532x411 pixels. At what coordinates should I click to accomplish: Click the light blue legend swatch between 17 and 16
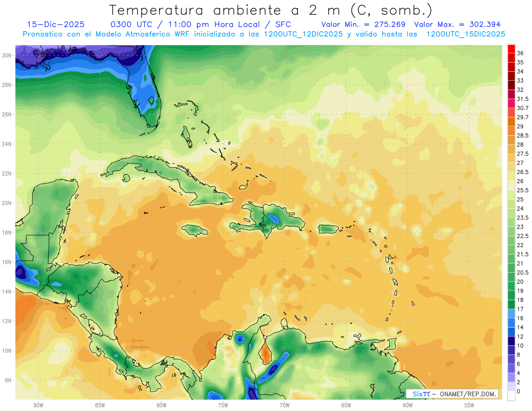(511, 313)
